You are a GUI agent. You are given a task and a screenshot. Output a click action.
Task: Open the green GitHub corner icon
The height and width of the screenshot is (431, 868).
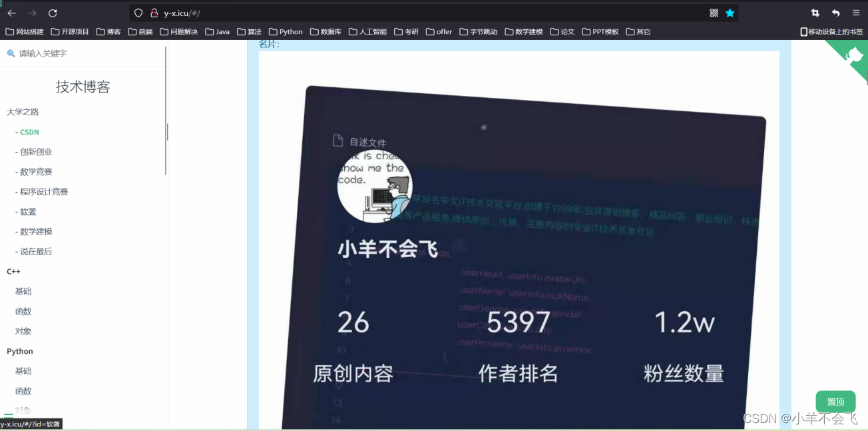pyautogui.click(x=852, y=56)
